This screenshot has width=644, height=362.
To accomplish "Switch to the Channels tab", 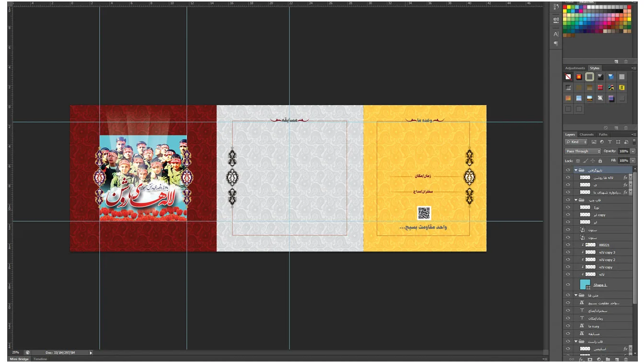I will tap(586, 135).
